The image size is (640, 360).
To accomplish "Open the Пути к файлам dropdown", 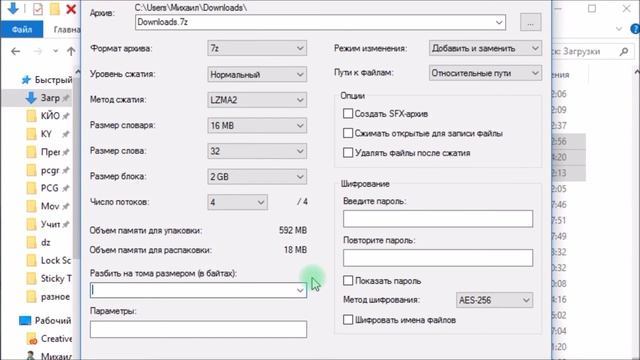I will [x=485, y=73].
